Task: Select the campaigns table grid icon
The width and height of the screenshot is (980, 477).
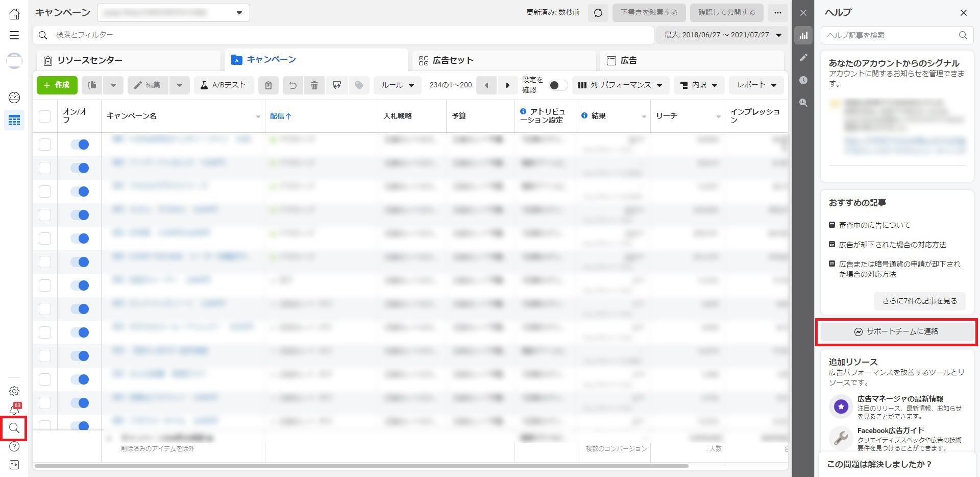Action: click(x=14, y=121)
